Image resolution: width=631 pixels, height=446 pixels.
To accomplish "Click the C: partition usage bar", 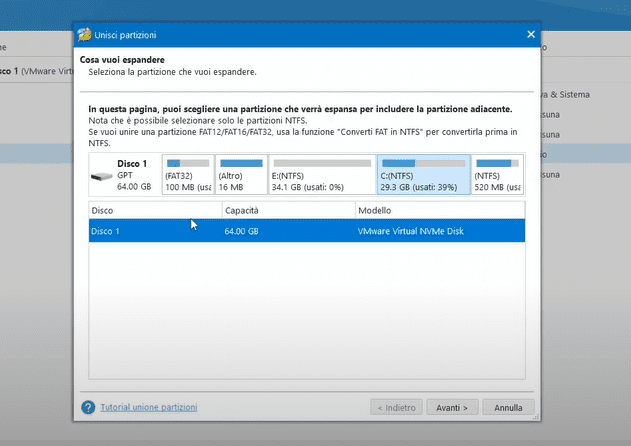I will pyautogui.click(x=422, y=163).
